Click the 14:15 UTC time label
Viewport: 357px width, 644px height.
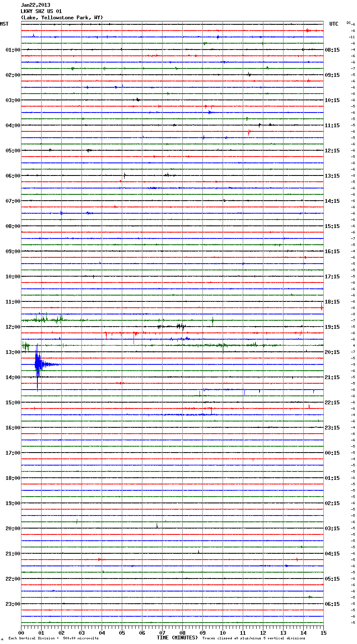tap(332, 201)
